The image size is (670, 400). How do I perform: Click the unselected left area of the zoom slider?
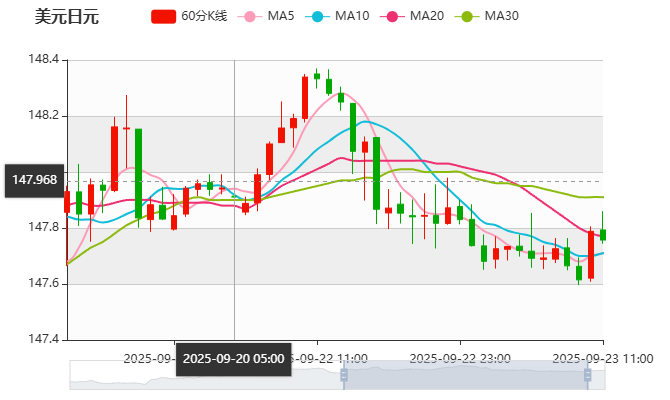coord(200,375)
